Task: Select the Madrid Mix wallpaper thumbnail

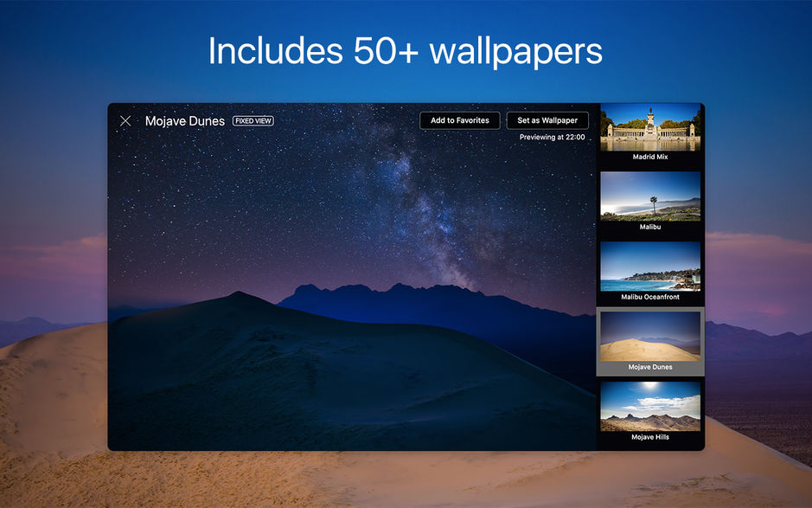Action: tap(649, 130)
